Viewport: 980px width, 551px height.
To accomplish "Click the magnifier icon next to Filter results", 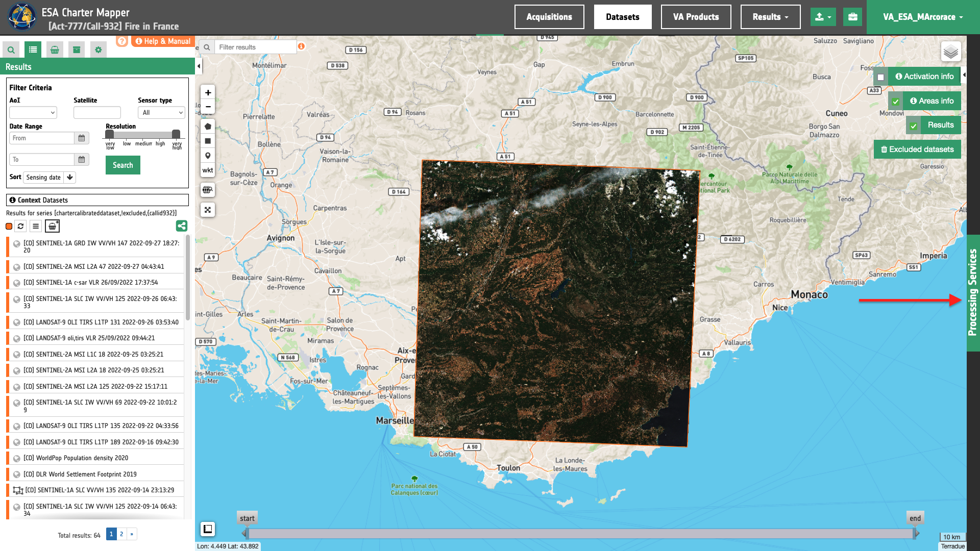I will click(207, 47).
